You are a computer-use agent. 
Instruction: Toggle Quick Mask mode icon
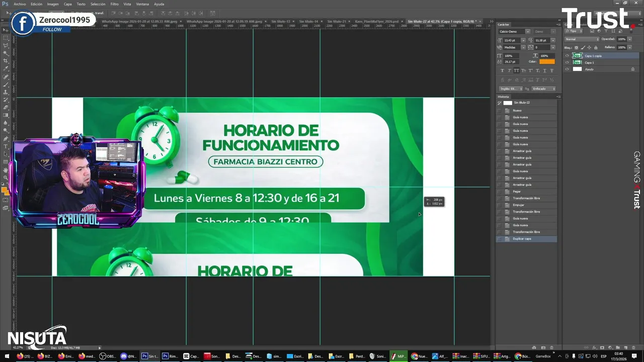(6, 200)
